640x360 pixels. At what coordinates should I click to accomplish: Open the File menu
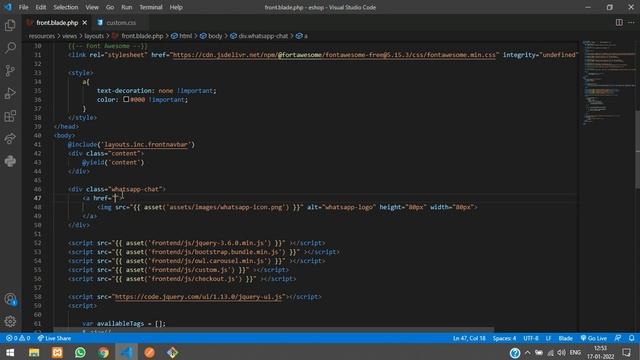point(23,7)
